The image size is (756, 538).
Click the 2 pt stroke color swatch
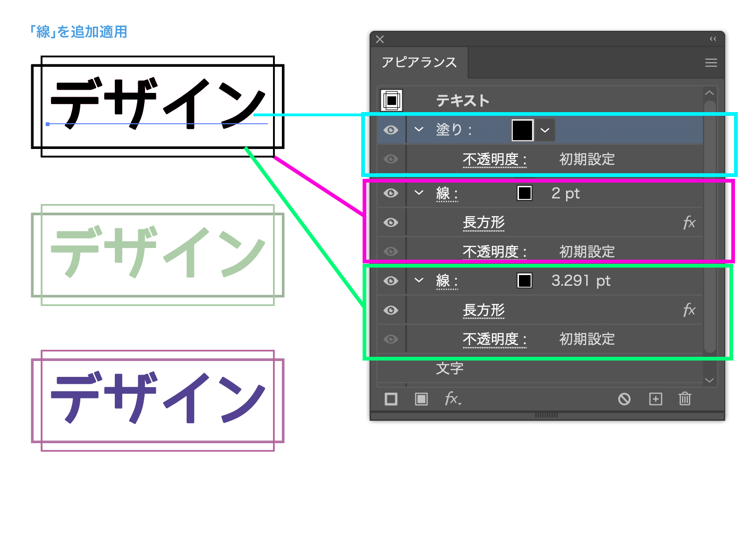pos(525,193)
